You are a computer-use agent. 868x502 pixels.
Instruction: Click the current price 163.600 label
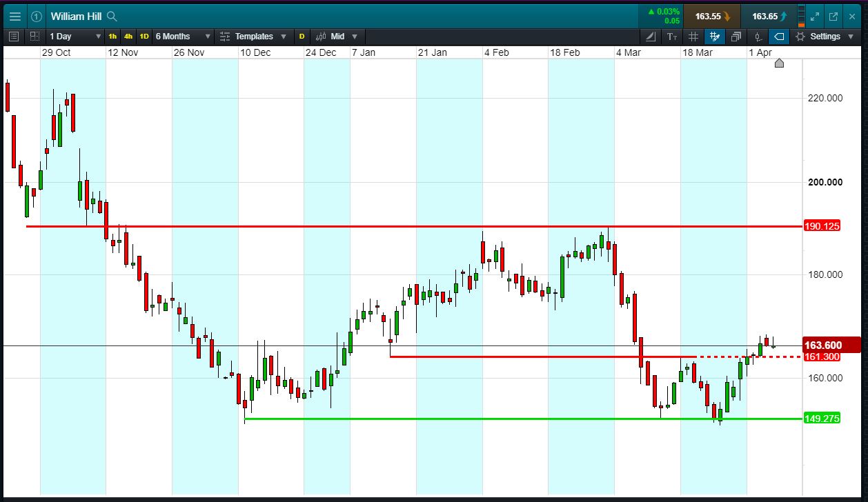coord(830,345)
